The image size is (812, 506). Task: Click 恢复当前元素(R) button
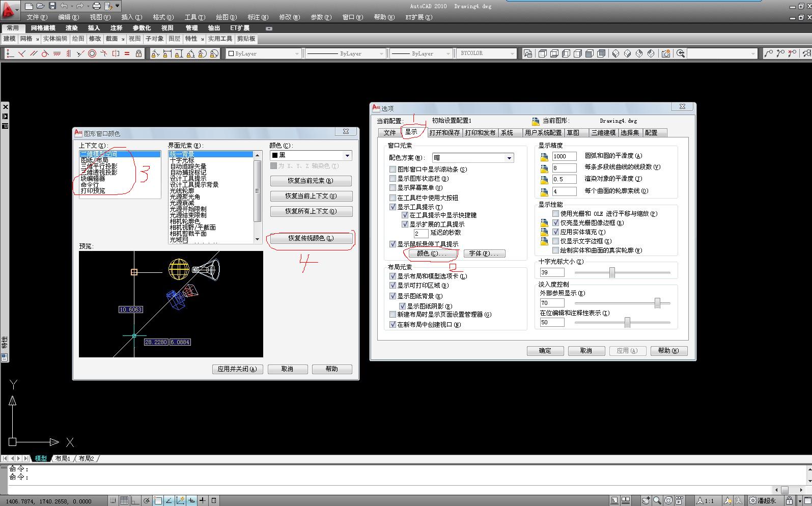[311, 181]
